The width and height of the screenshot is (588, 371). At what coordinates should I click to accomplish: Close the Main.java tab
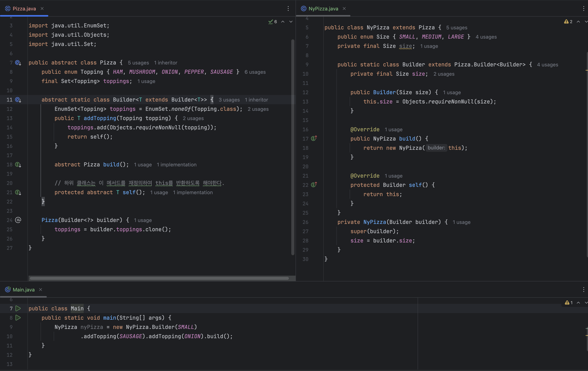(41, 290)
